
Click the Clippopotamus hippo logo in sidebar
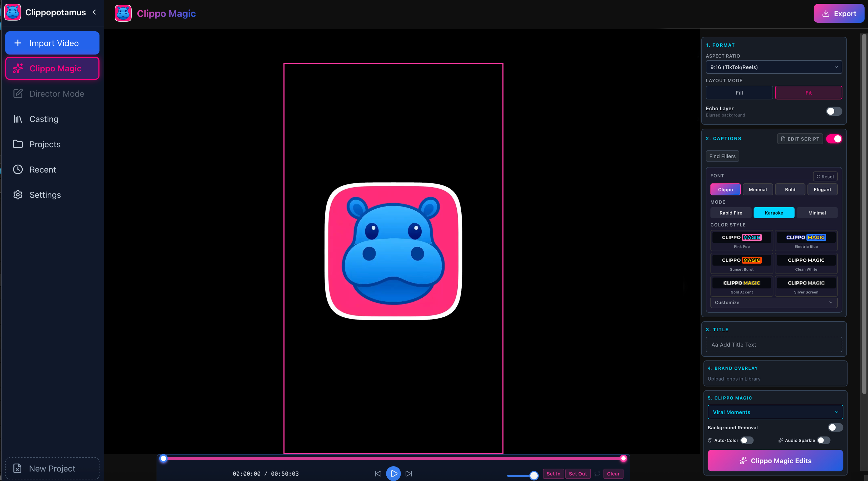13,12
